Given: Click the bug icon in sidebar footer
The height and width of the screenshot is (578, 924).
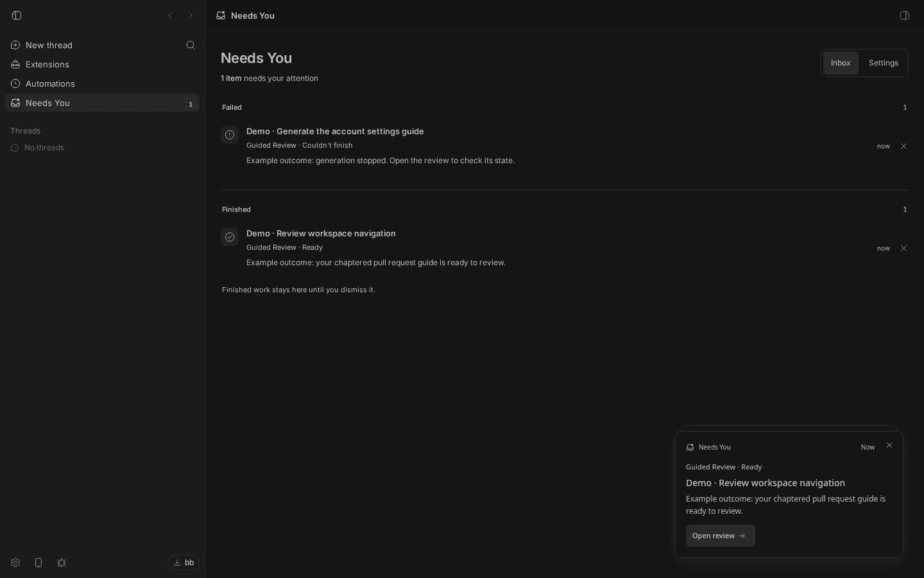Looking at the screenshot, I should coord(62,563).
